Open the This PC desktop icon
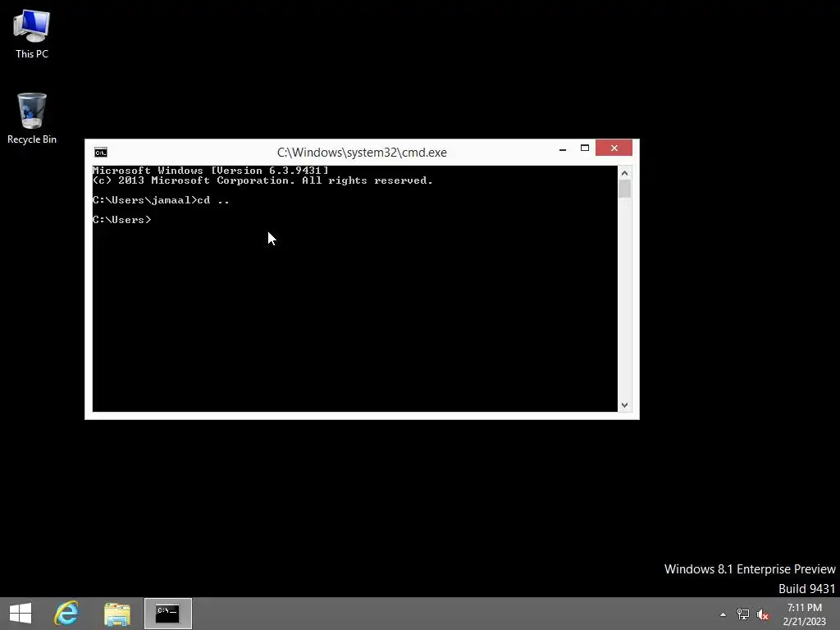Viewport: 840px width, 630px height. click(32, 34)
